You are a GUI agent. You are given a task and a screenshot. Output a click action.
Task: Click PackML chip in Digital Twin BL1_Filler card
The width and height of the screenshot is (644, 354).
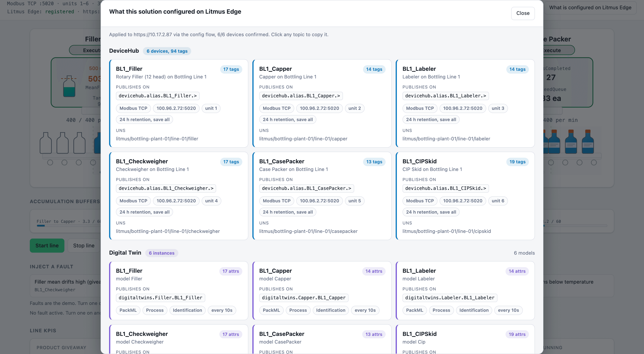click(128, 310)
